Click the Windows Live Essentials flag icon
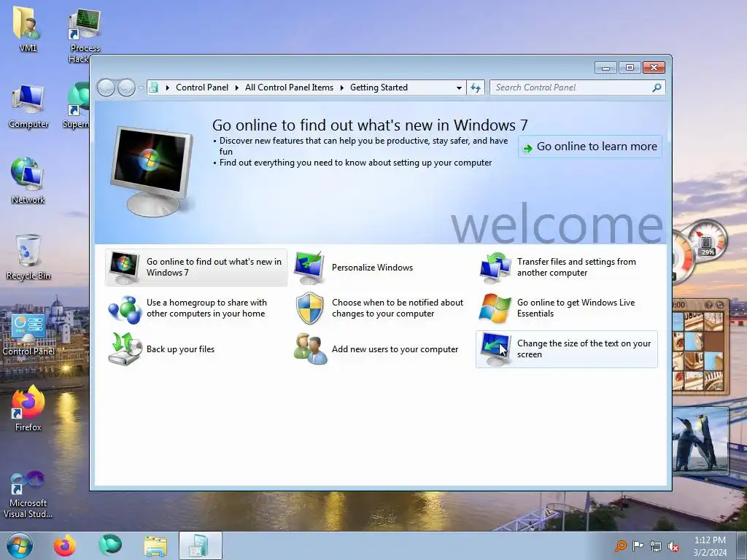This screenshot has height=560, width=747. [x=495, y=308]
